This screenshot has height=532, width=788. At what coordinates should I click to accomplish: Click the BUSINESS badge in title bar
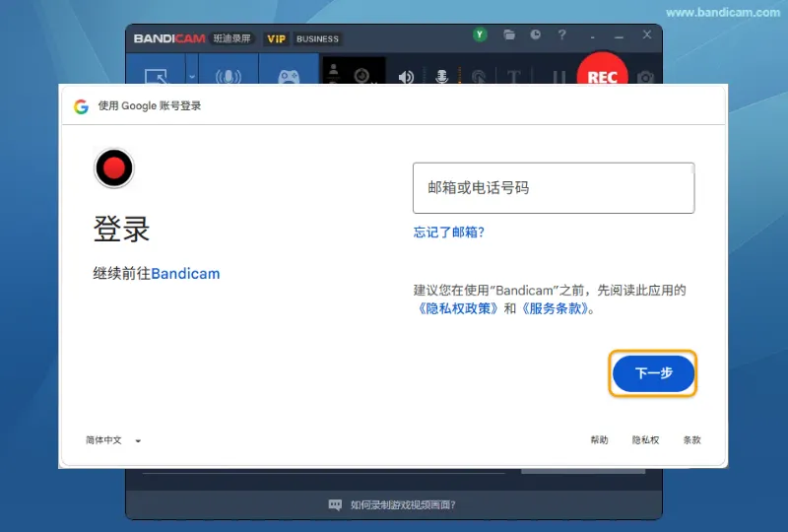coord(317,38)
